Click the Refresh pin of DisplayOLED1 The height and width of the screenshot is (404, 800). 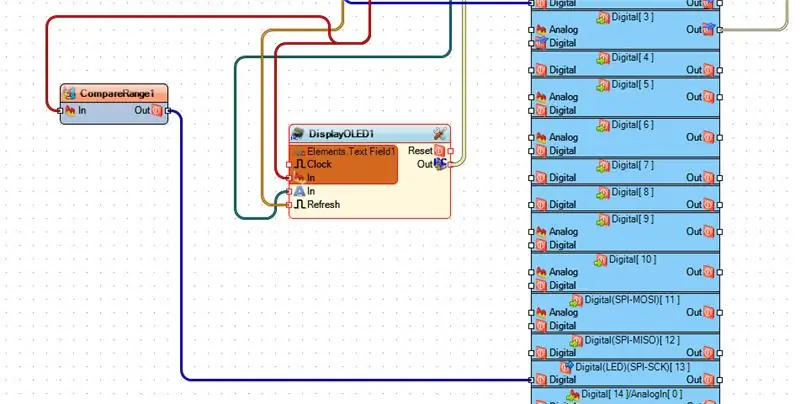pos(289,205)
